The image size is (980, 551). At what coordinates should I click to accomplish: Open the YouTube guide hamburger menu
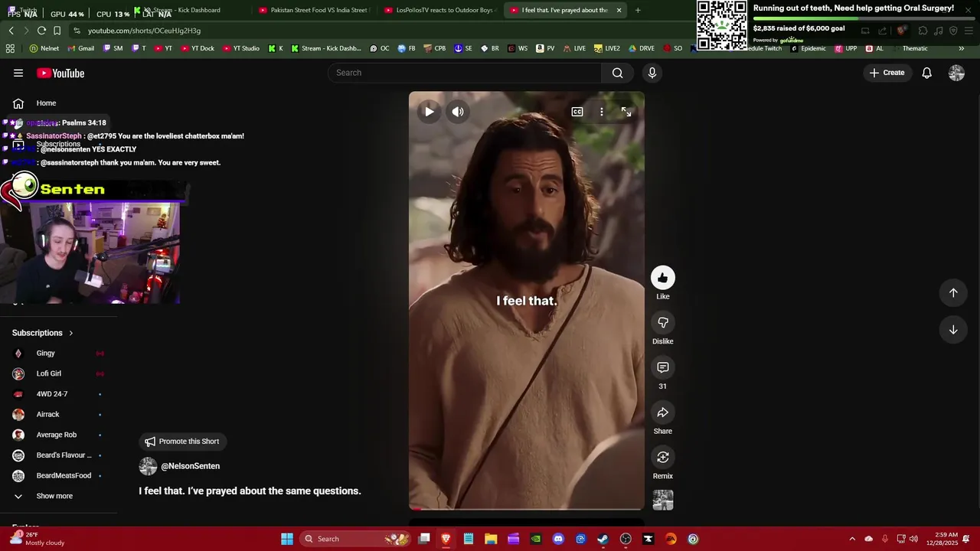(18, 73)
